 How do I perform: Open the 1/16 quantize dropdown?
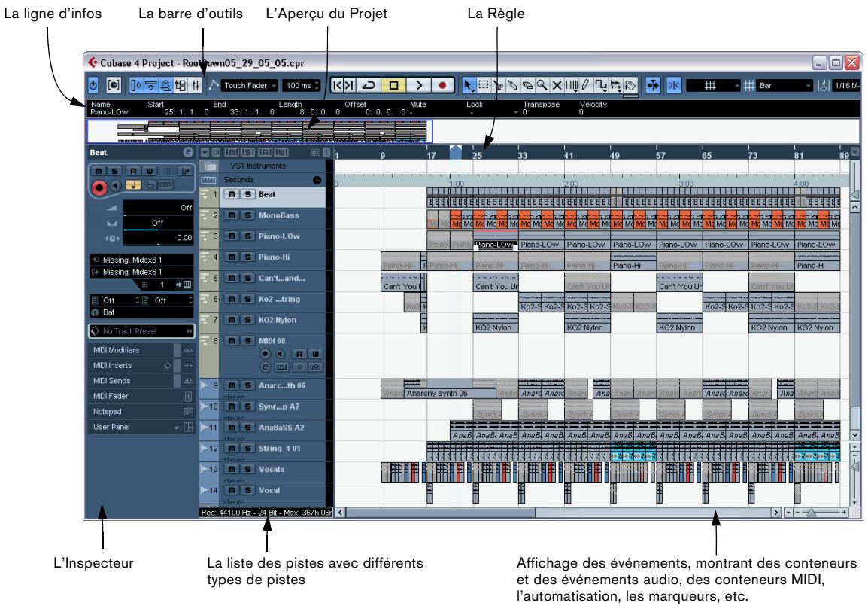pos(846,85)
